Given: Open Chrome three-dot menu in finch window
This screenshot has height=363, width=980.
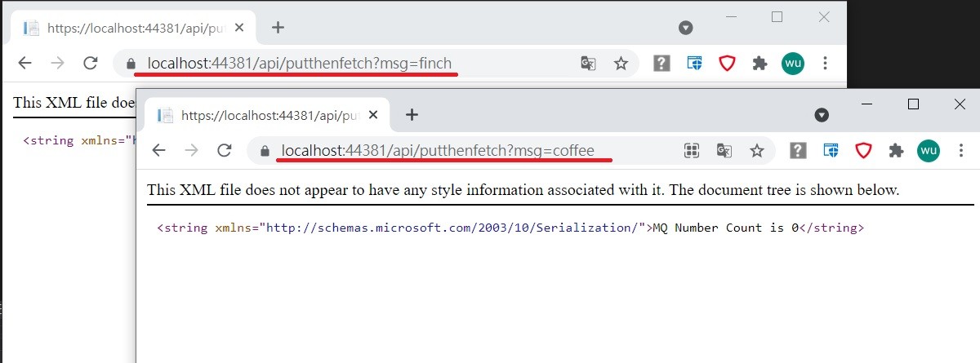Looking at the screenshot, I should [x=825, y=63].
